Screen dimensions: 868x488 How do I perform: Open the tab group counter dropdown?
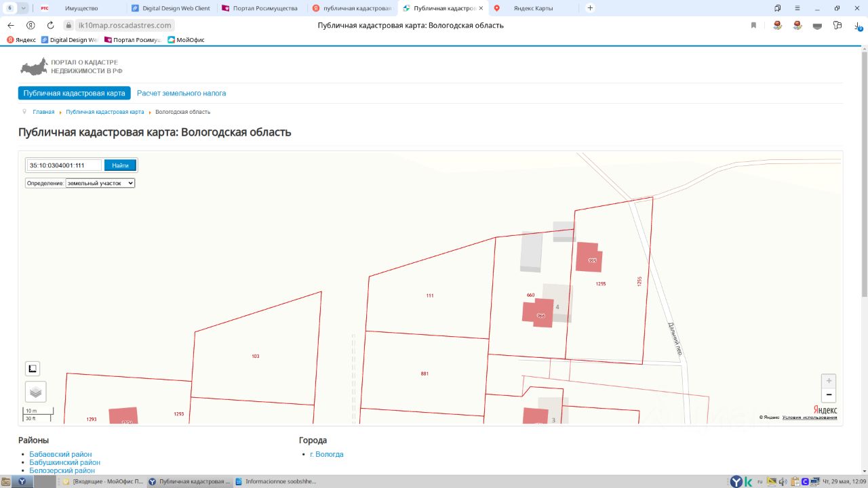(x=24, y=8)
